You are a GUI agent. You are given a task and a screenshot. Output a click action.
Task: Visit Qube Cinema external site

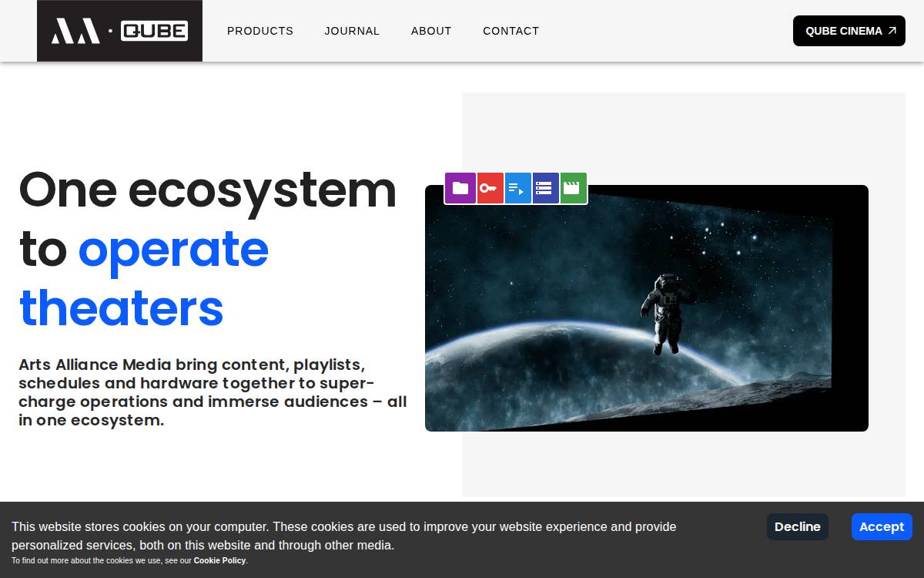coord(849,31)
